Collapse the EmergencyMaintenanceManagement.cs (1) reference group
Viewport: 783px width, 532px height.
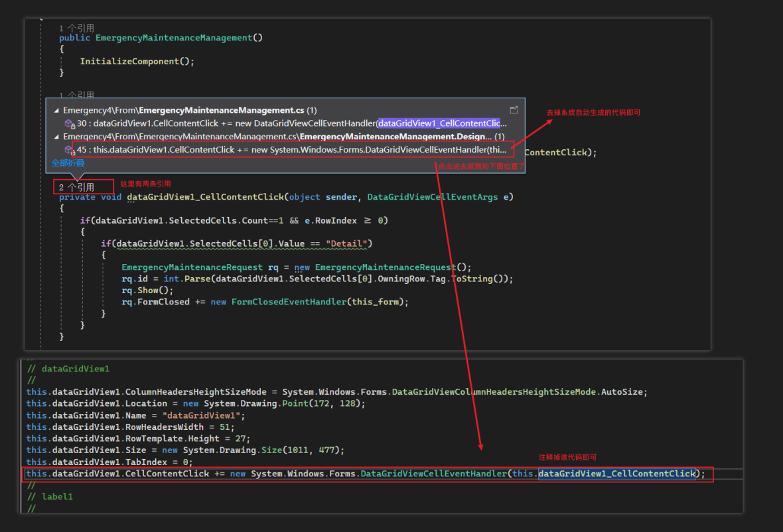(x=56, y=110)
